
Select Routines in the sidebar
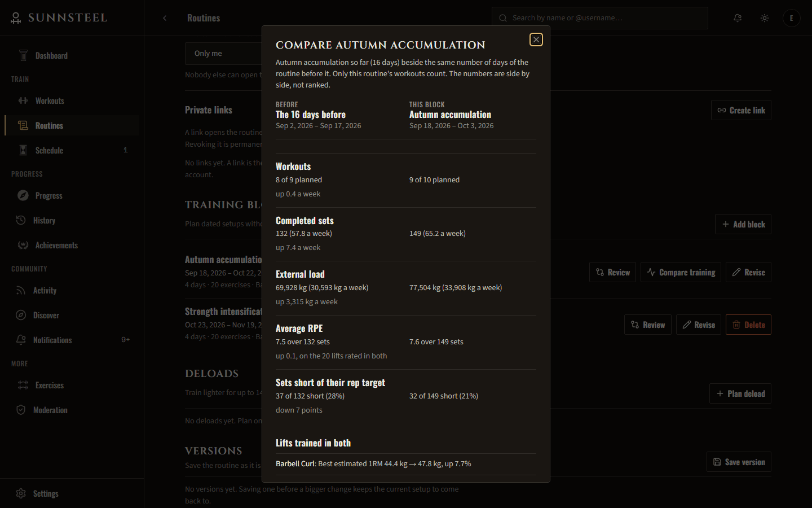[x=72, y=125]
